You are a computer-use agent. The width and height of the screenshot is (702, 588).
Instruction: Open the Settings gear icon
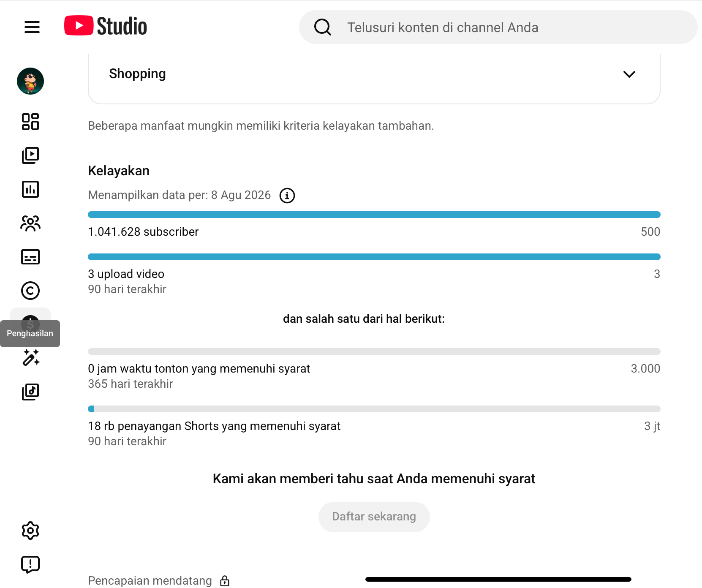pyautogui.click(x=30, y=531)
